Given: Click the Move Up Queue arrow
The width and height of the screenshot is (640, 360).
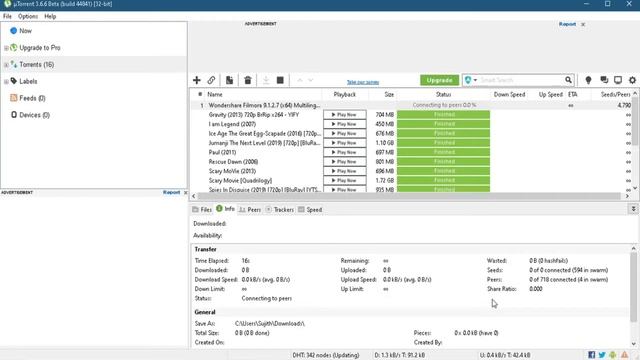Looking at the screenshot, I should click(x=300, y=80).
